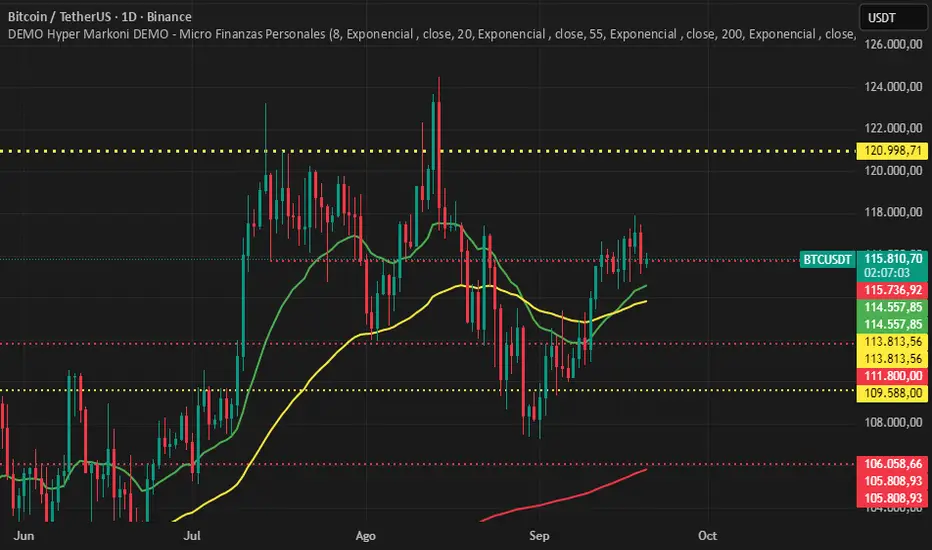932x550 pixels.
Task: Select the red 106.058,66 level label
Action: coord(893,464)
